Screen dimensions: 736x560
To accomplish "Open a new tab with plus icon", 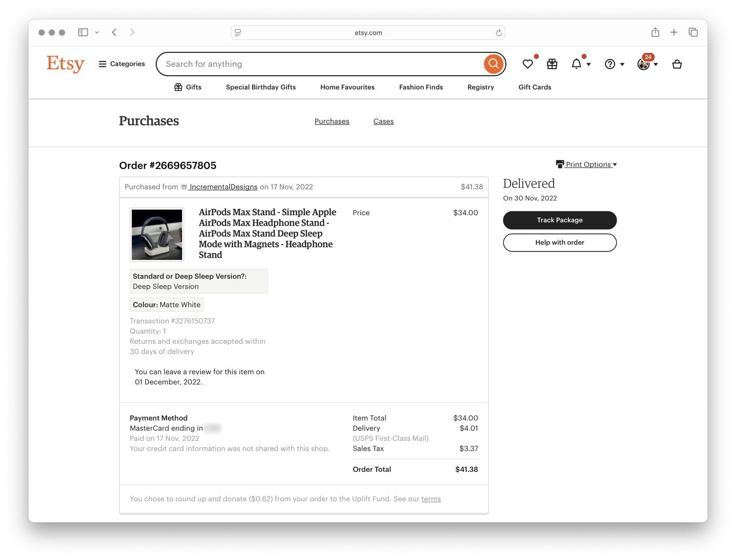I will point(674,32).
